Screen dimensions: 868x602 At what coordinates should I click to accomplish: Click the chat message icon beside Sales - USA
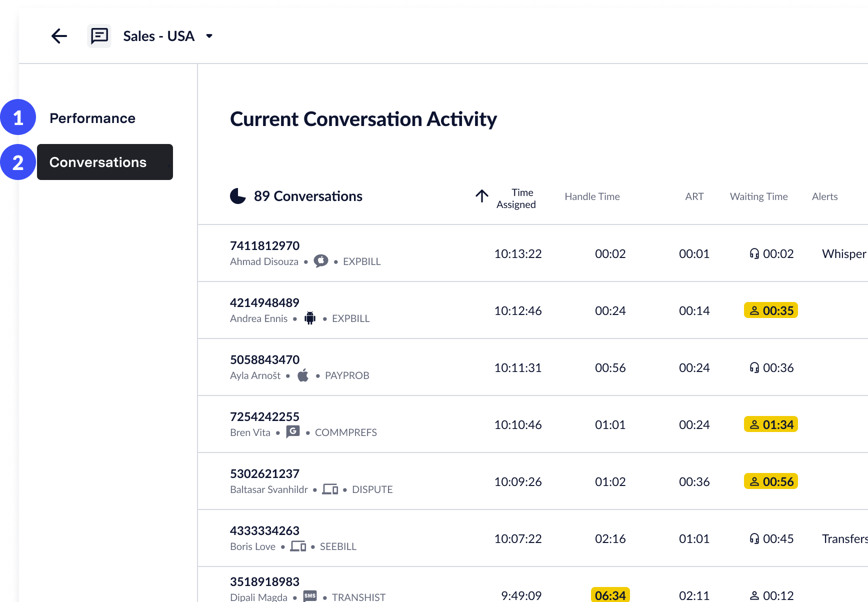pyautogui.click(x=99, y=36)
